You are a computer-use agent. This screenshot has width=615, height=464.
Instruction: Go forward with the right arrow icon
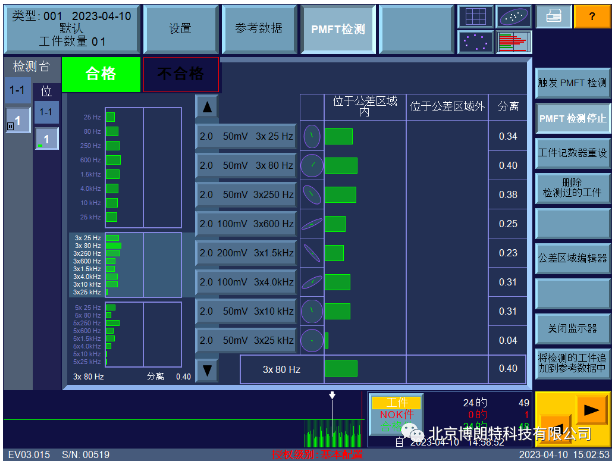pyautogui.click(x=591, y=410)
